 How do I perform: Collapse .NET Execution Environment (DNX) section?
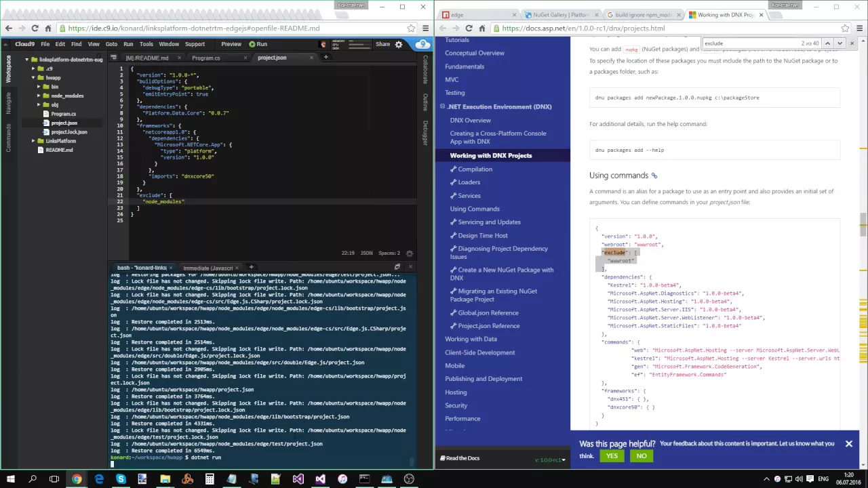[x=442, y=106]
